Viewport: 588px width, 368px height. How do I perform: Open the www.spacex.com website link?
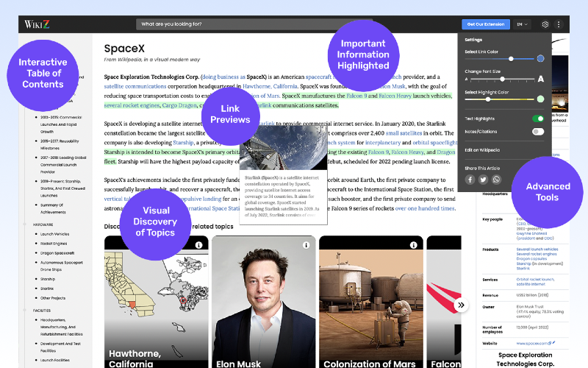[532, 343]
